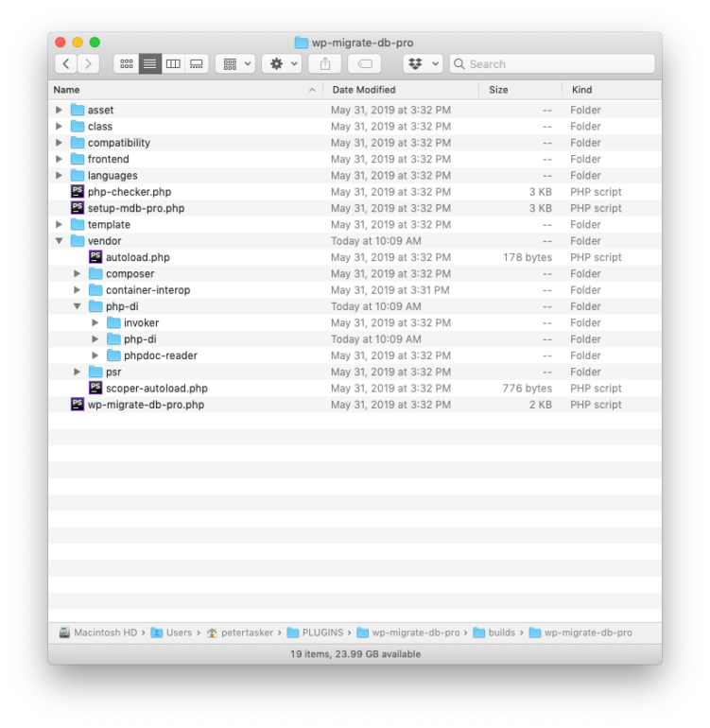Go back with the left arrow button
The height and width of the screenshot is (728, 710).
point(66,63)
